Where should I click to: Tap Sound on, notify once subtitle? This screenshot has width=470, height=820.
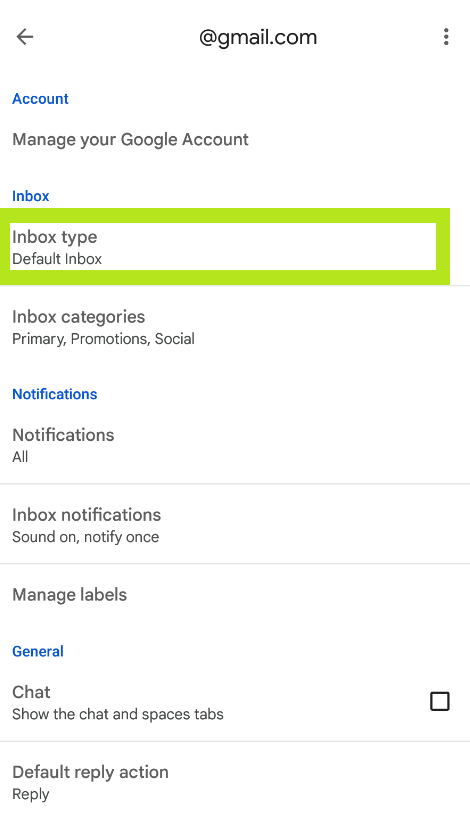(x=86, y=537)
